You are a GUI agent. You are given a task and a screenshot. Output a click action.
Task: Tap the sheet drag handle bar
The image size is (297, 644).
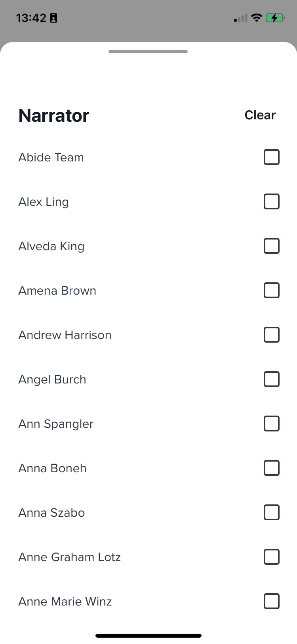148,52
